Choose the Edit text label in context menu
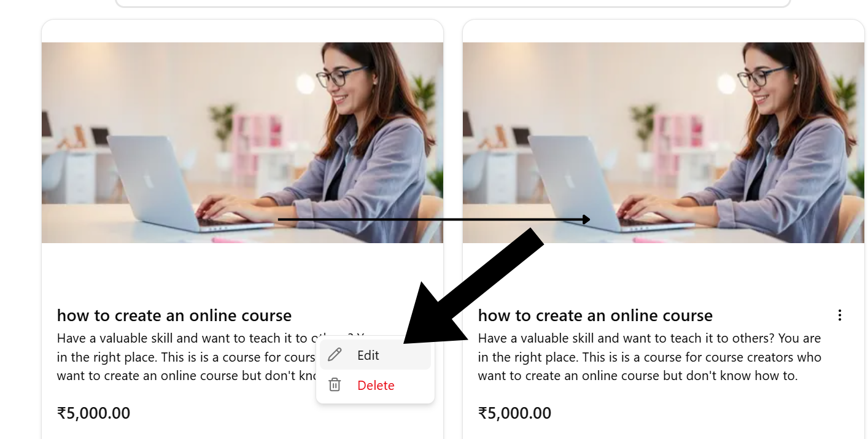Screen dimensions: 868x439 pos(368,355)
